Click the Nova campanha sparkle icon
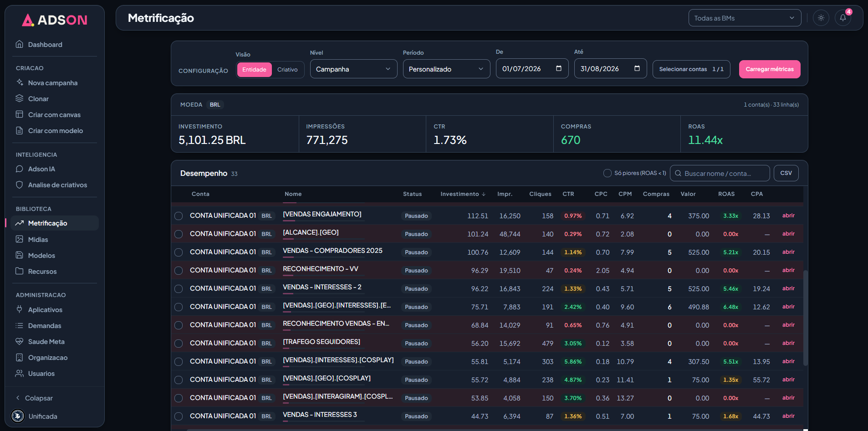This screenshot has width=868, height=431. tap(19, 82)
